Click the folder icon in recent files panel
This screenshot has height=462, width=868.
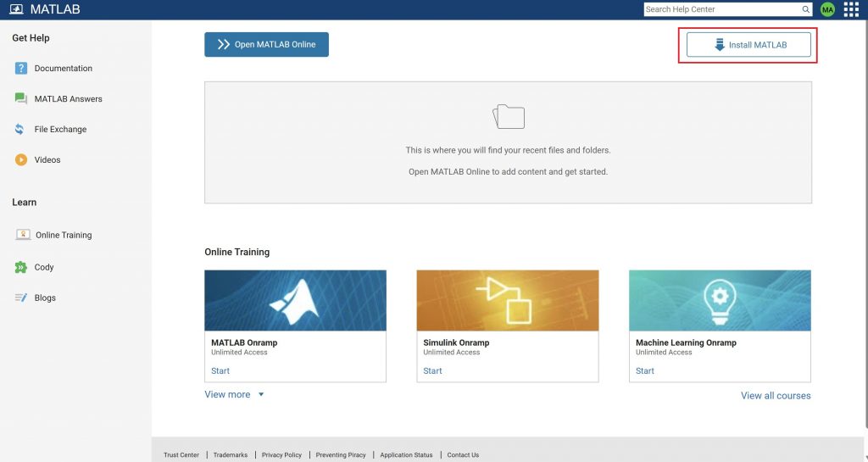[509, 116]
